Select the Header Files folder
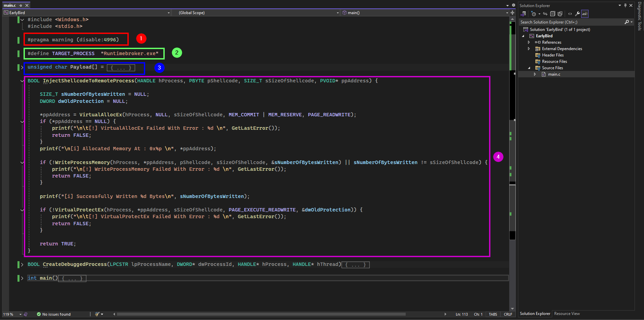 pos(553,55)
